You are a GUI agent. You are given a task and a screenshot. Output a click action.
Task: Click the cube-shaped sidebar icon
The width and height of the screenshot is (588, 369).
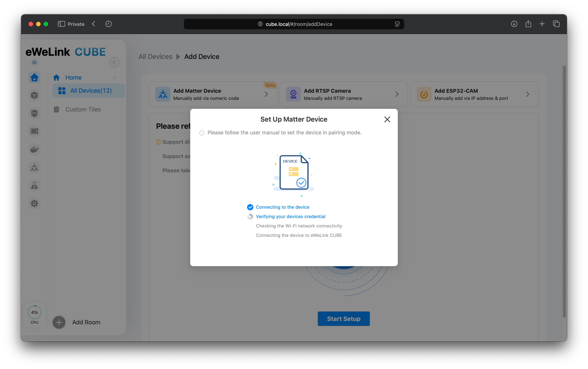34,95
